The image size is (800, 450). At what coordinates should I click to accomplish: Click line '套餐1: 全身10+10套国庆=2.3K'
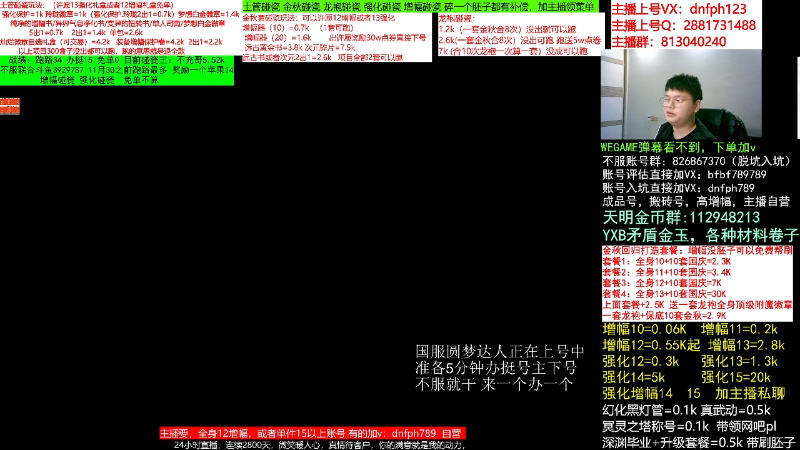click(666, 261)
